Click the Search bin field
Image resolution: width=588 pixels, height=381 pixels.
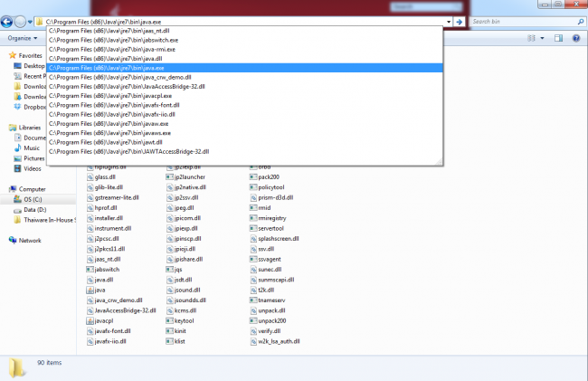point(523,22)
